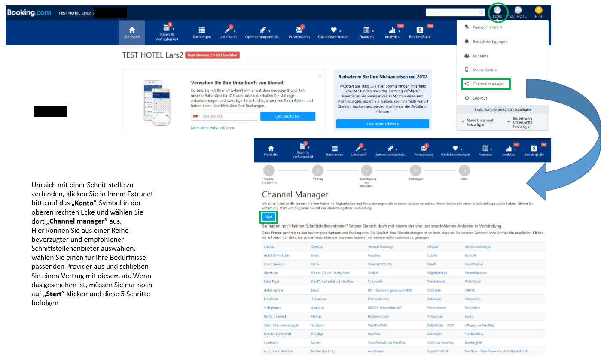Open the Mehr über Pulse erfahren link
Screen dimensions: 613x364
212,128
